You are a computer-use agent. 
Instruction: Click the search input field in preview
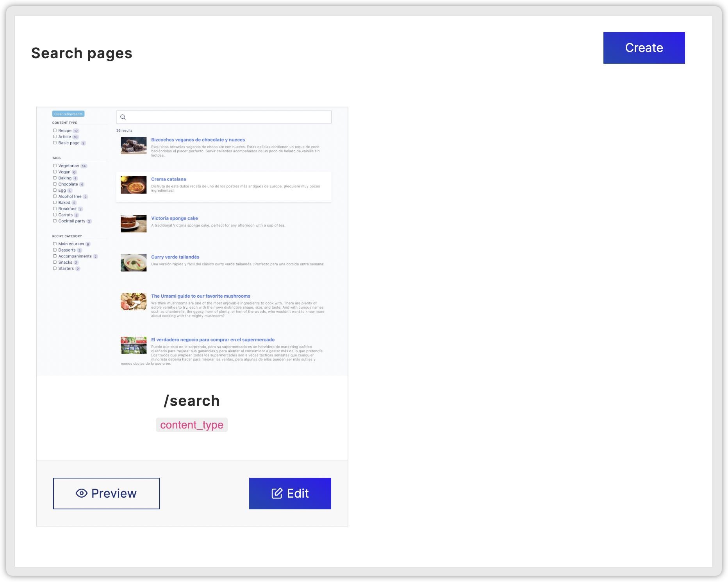(x=224, y=117)
